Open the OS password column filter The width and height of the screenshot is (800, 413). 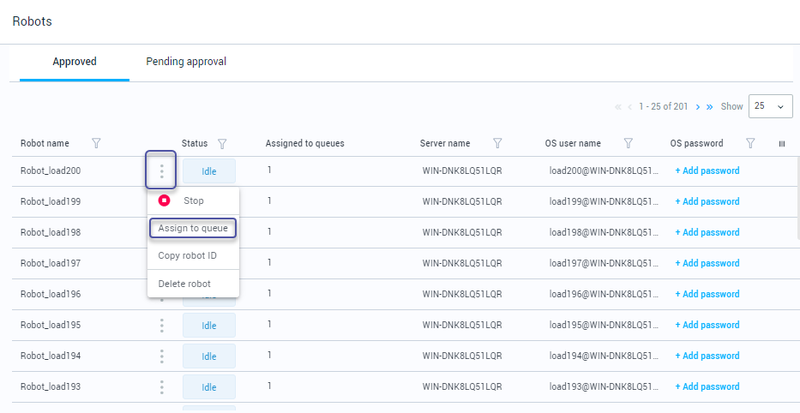tap(750, 143)
